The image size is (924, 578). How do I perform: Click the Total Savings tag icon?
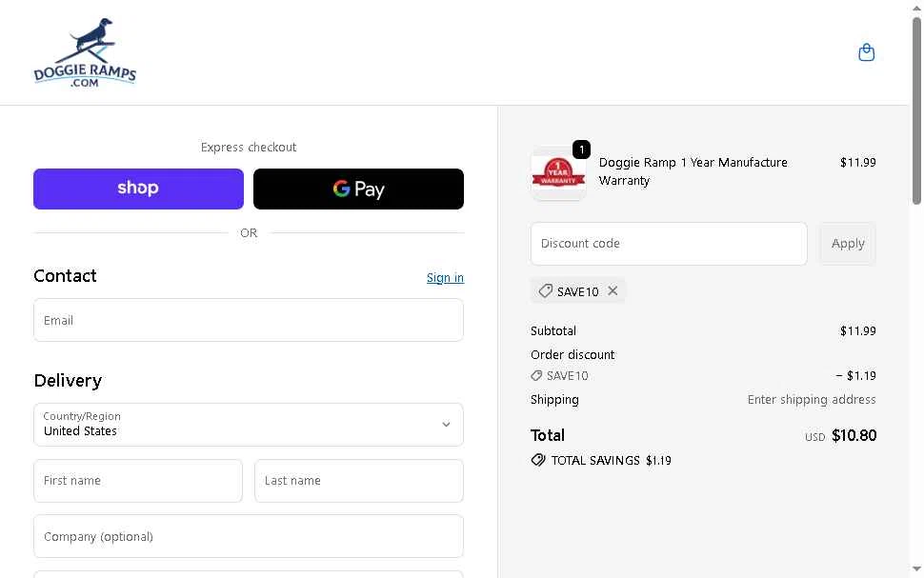tap(538, 460)
